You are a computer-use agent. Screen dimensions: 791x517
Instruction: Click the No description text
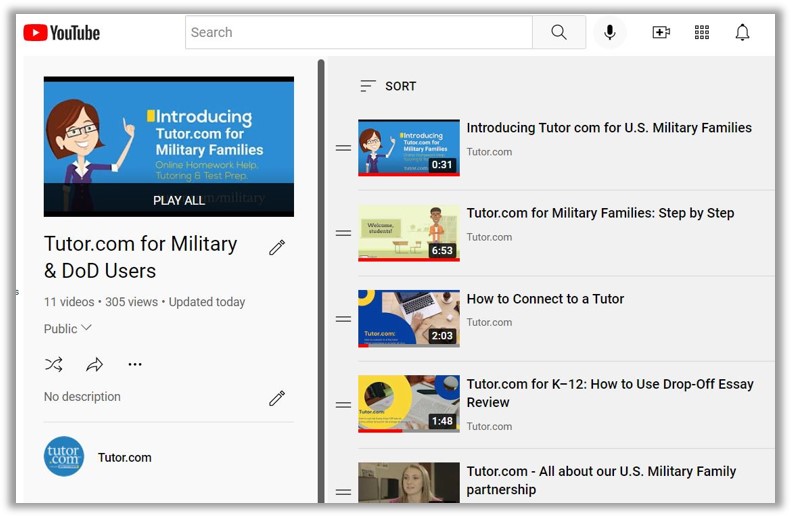click(x=82, y=396)
